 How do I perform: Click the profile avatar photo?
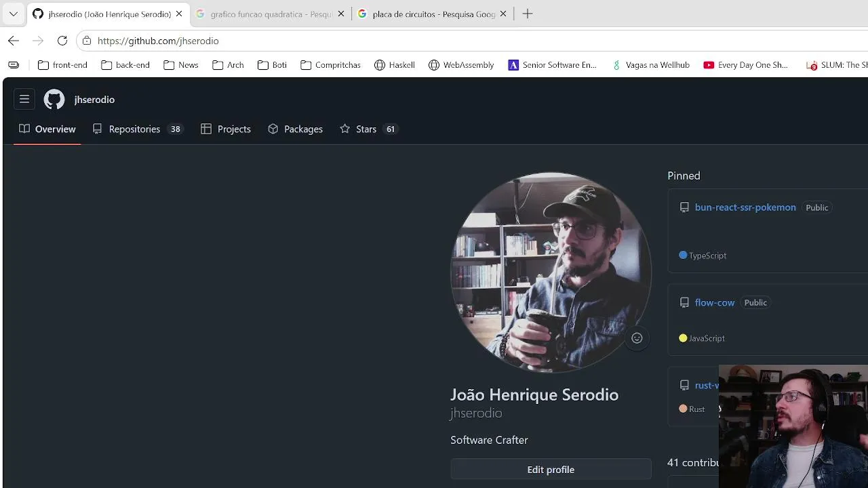551,272
